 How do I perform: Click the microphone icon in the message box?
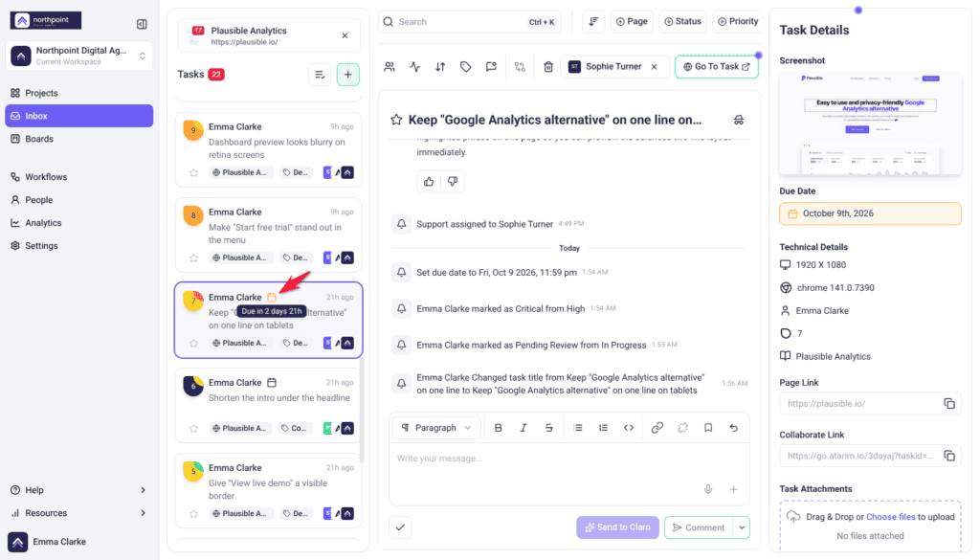(708, 489)
